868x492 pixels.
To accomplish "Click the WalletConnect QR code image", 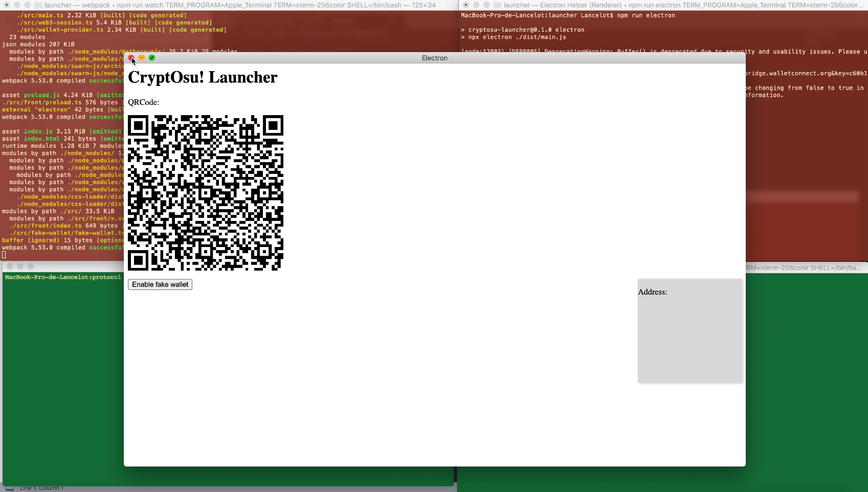I will tap(206, 193).
